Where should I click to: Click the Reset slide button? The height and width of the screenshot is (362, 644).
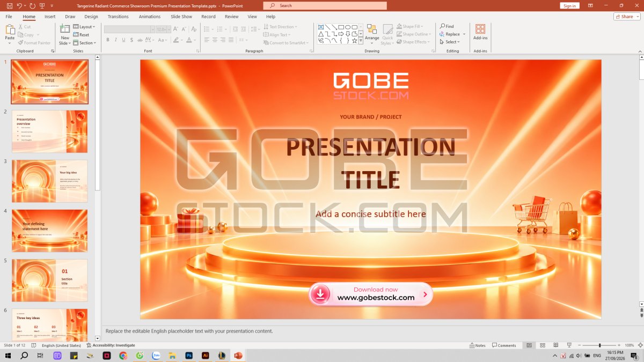pos(81,35)
